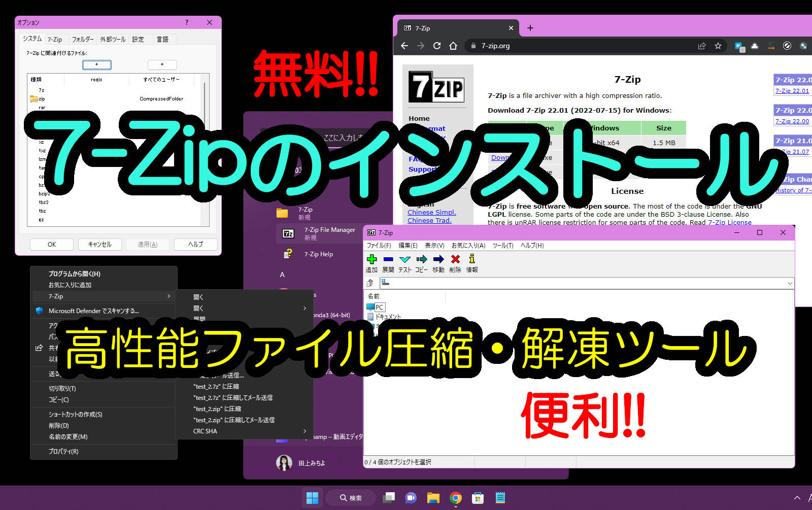Click the Move (移動) toolbar icon
Image resolution: width=812 pixels, height=510 pixels.
pos(438,260)
